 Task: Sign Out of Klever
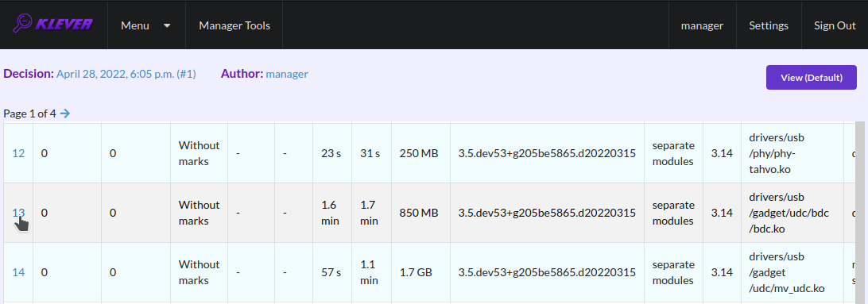[x=835, y=25]
